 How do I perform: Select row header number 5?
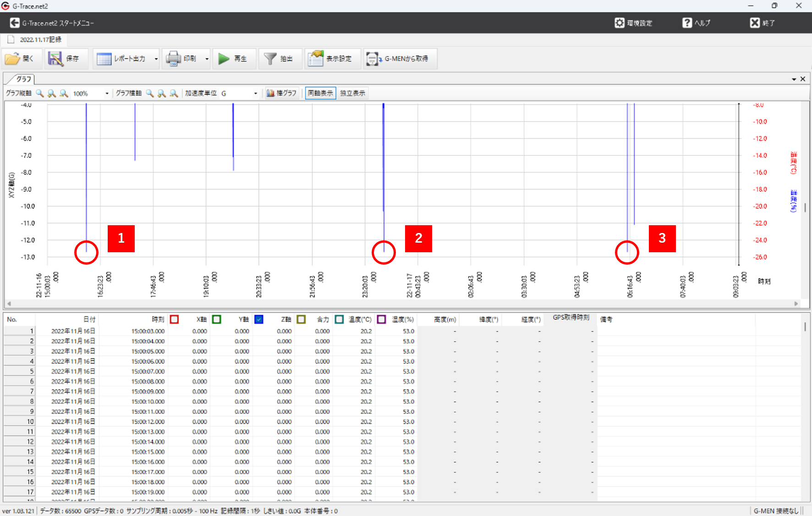click(19, 372)
